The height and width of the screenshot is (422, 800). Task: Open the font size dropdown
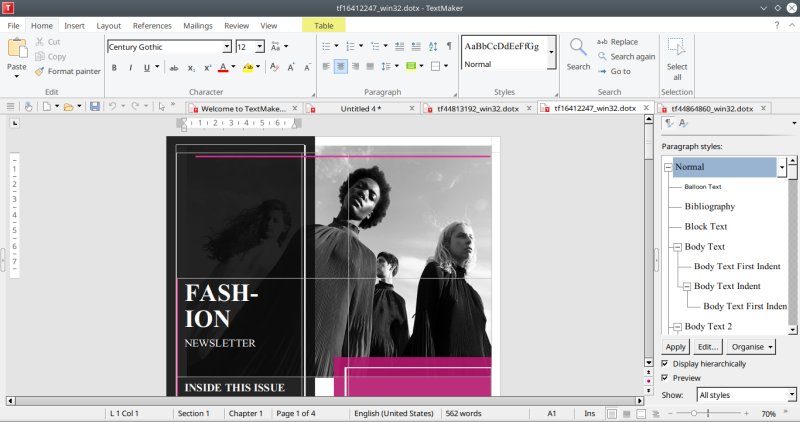tap(260, 46)
